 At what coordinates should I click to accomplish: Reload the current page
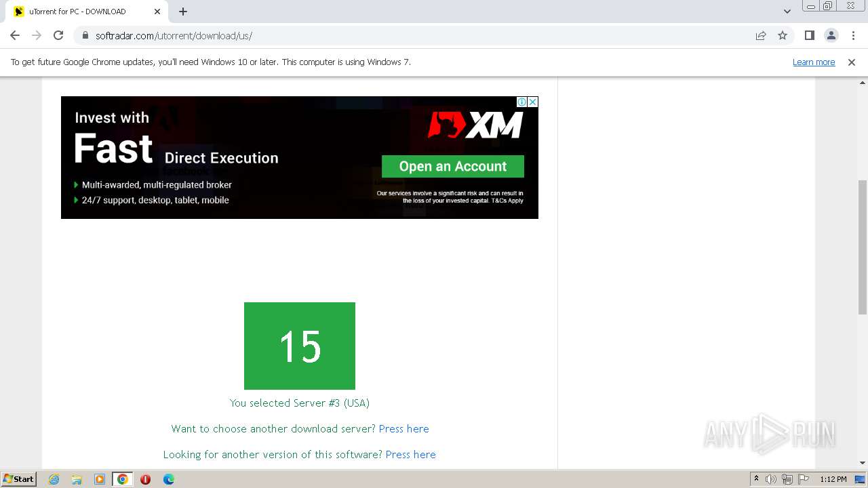click(x=58, y=35)
